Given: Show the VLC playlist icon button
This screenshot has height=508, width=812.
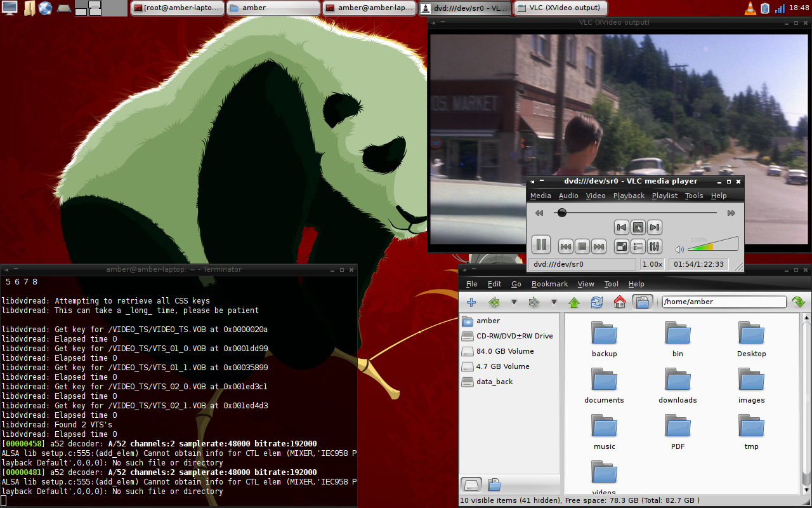Looking at the screenshot, I should pos(639,246).
